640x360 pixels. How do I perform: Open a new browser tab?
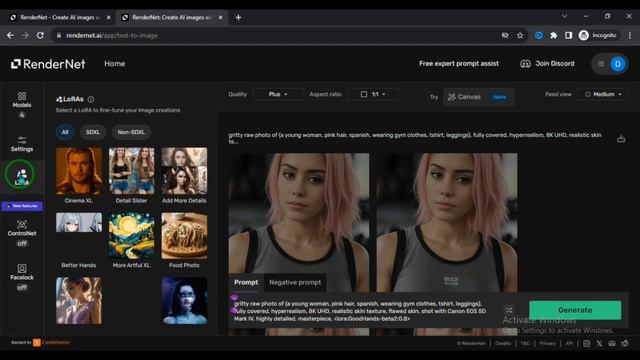(x=238, y=18)
